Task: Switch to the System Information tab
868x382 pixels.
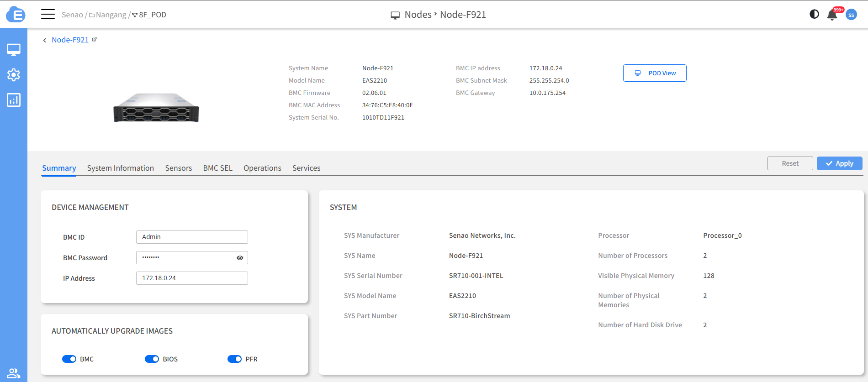Action: tap(121, 168)
